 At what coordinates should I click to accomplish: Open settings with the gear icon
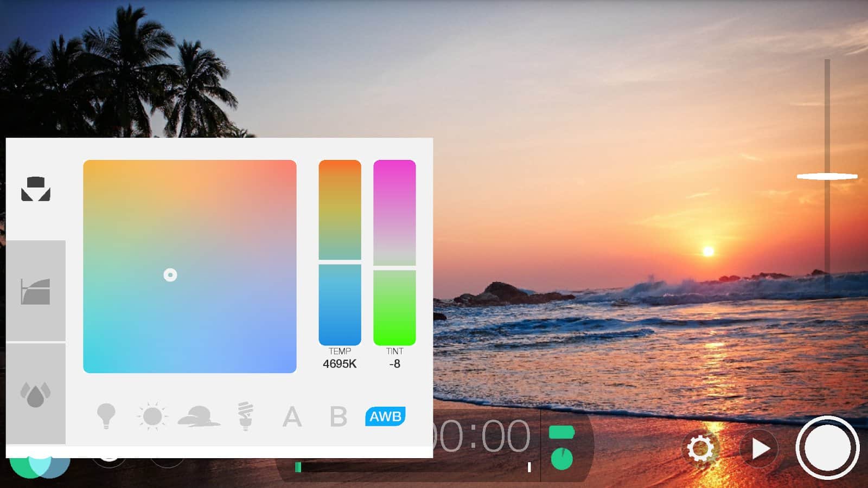point(700,449)
